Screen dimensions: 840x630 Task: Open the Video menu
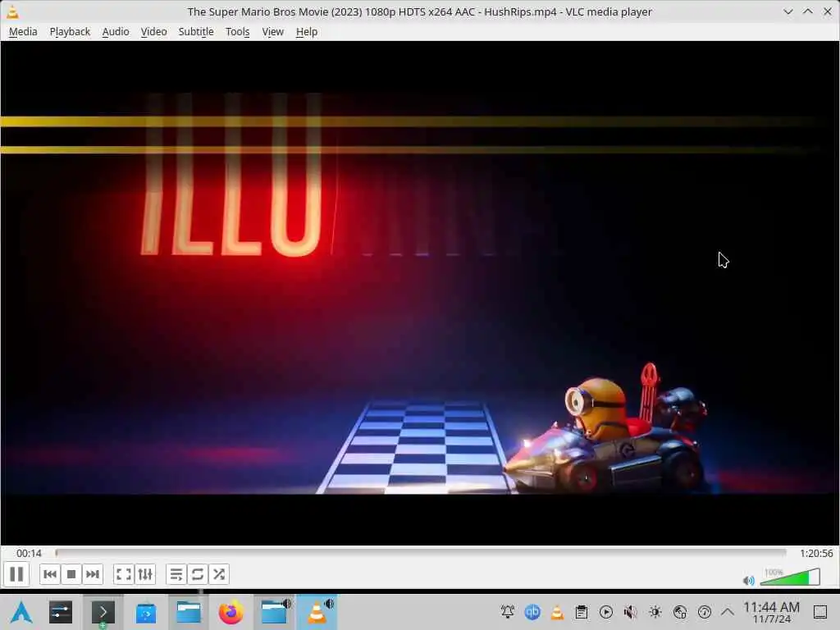[x=153, y=32]
